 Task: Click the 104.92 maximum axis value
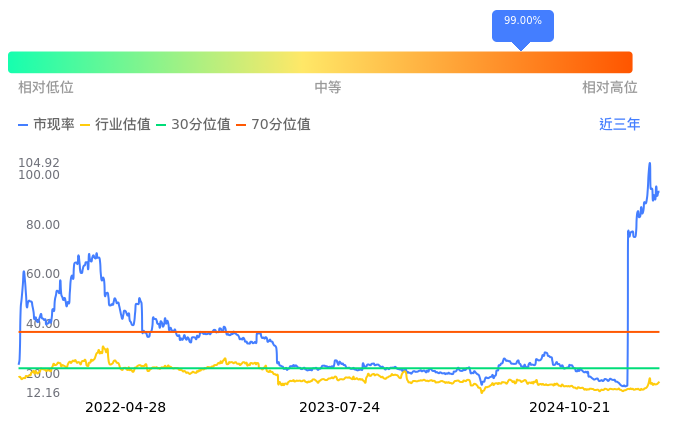(x=39, y=163)
